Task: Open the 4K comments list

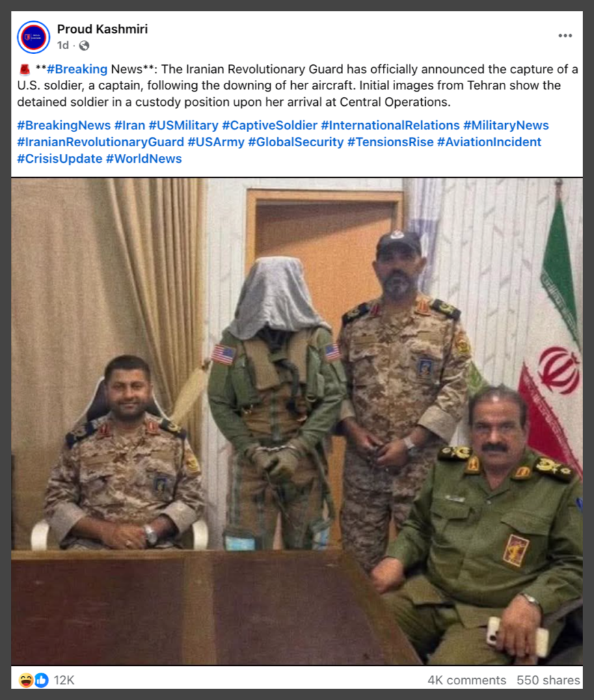Action: pos(467,680)
